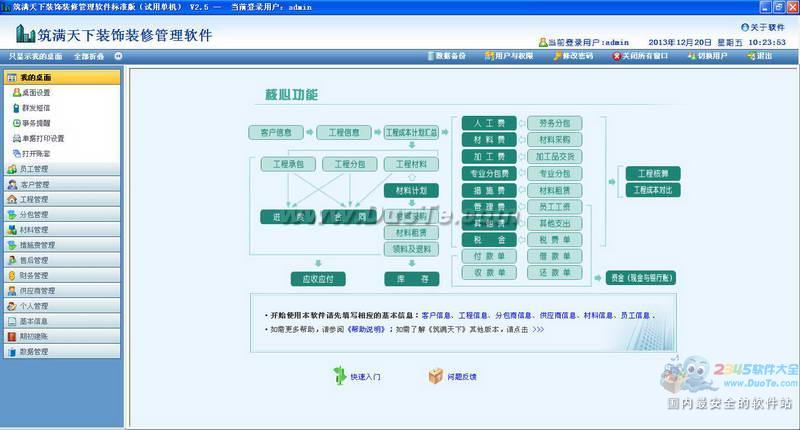Click the 应收应付 flowchart box

pyautogui.click(x=318, y=279)
